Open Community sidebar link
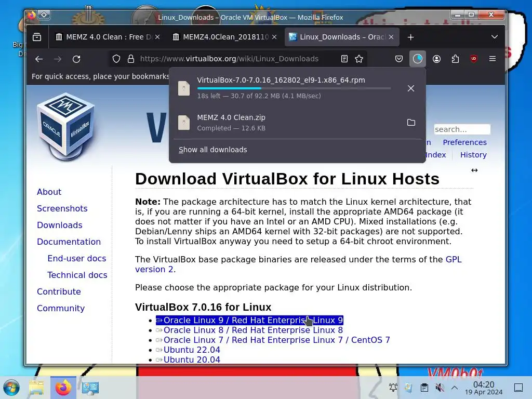Viewport: 532px width, 399px height. tap(61, 309)
